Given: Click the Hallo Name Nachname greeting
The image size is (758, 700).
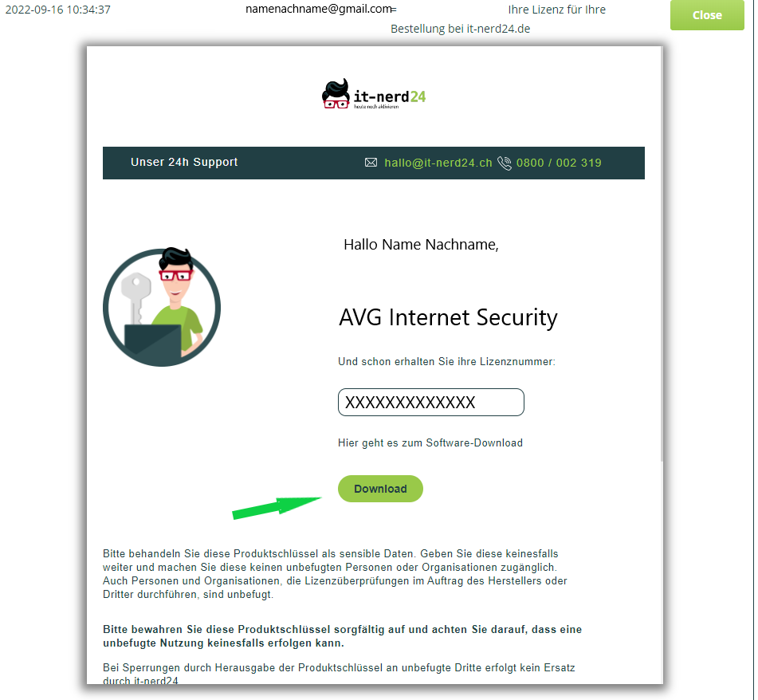Looking at the screenshot, I should pos(421,245).
